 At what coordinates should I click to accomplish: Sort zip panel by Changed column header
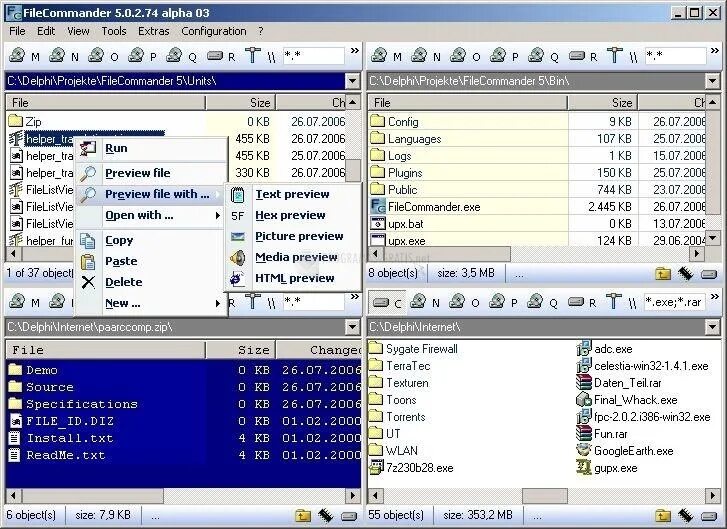tap(319, 350)
